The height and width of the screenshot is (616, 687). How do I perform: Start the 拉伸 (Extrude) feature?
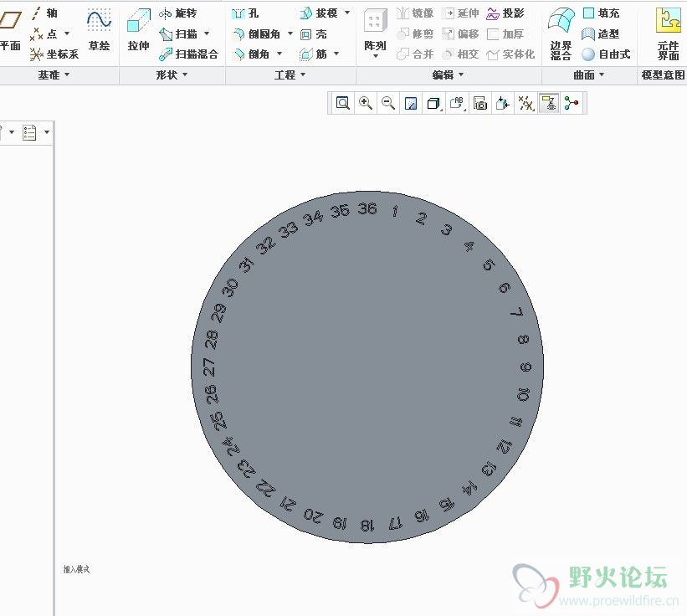[x=138, y=30]
